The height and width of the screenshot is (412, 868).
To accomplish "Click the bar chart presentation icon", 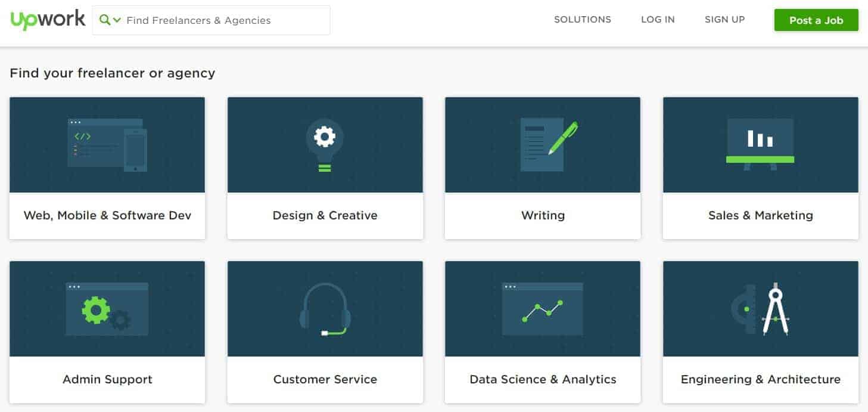I will point(760,144).
